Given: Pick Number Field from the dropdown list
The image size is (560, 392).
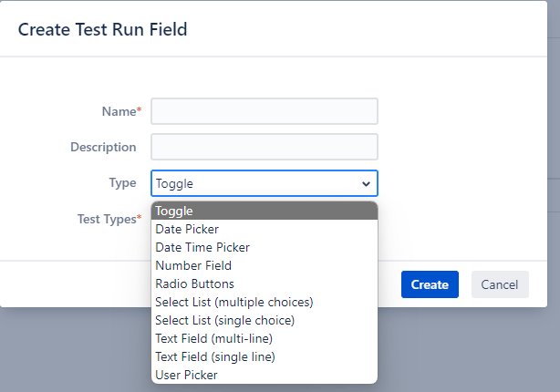Looking at the screenshot, I should point(193,265).
